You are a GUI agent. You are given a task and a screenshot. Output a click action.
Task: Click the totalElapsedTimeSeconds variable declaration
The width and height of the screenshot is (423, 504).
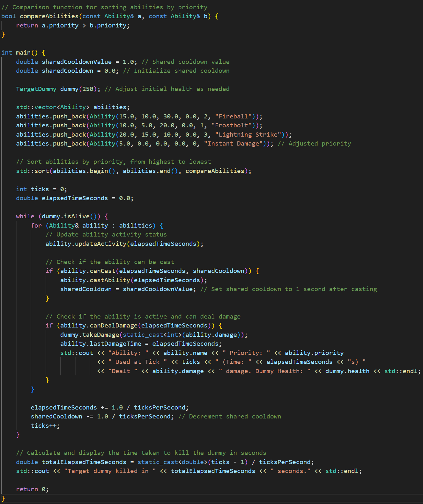[84, 462]
